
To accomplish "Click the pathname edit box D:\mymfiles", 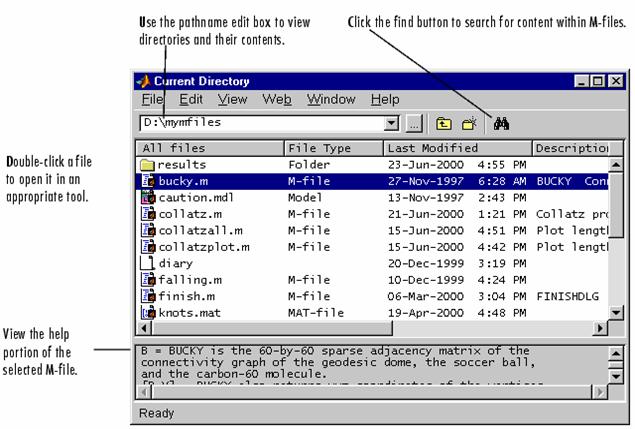I will [x=260, y=123].
